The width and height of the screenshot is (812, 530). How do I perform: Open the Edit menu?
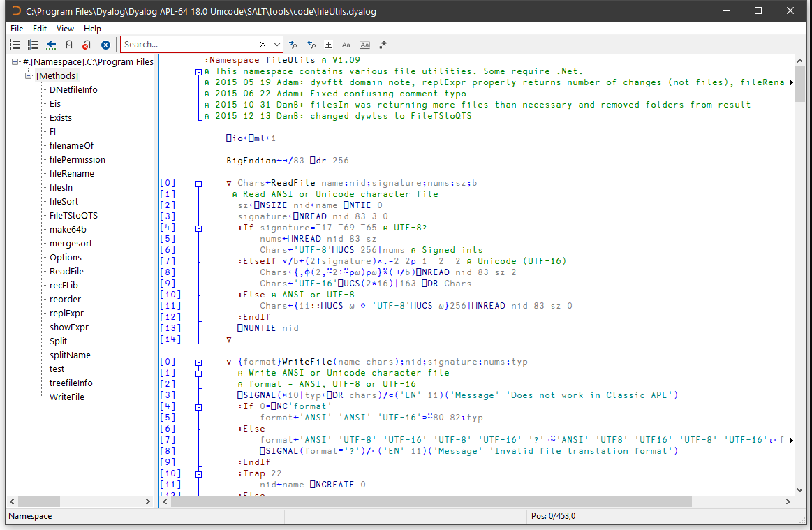40,29
